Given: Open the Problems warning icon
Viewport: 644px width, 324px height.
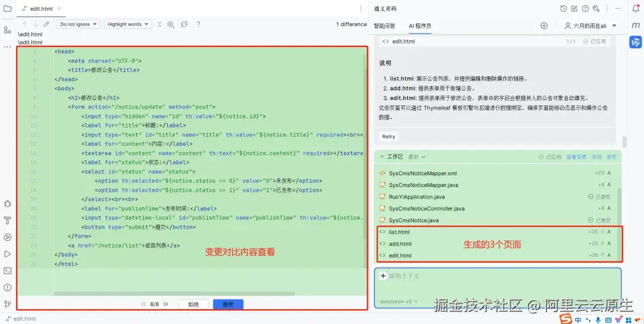Looking at the screenshot, I should 7,288.
